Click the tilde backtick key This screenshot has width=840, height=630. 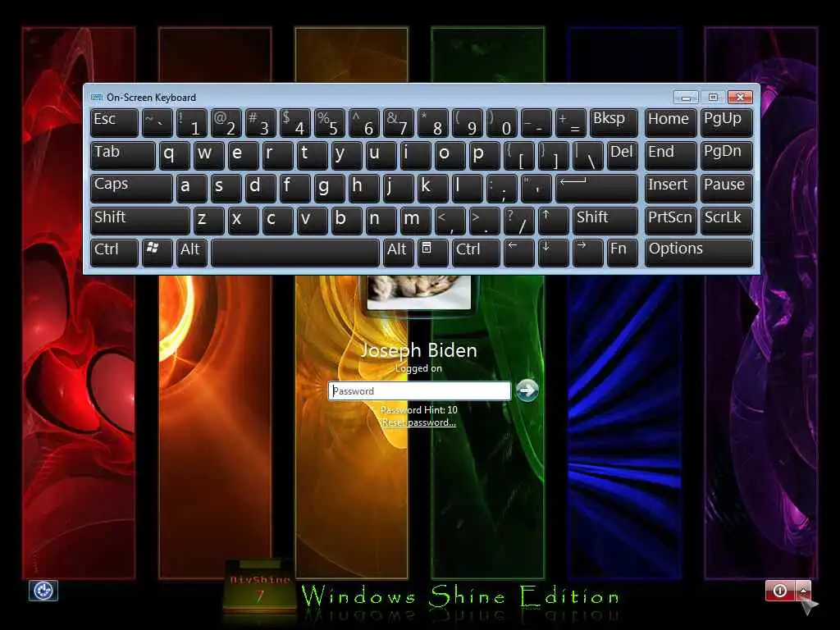(157, 123)
